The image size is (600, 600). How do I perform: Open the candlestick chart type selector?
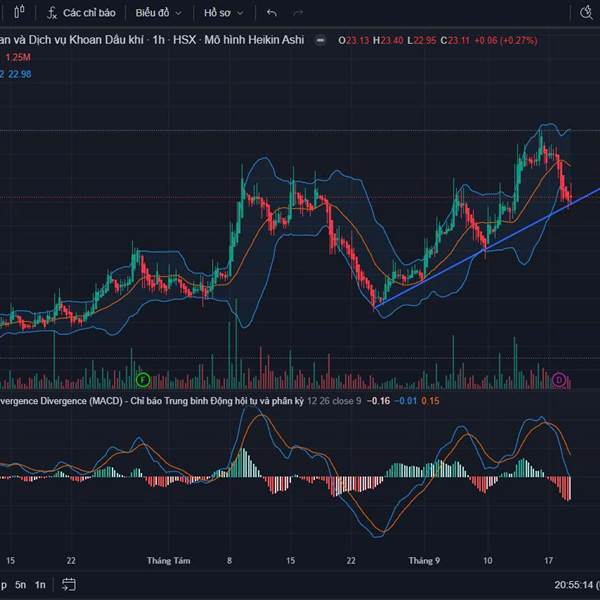(13, 13)
